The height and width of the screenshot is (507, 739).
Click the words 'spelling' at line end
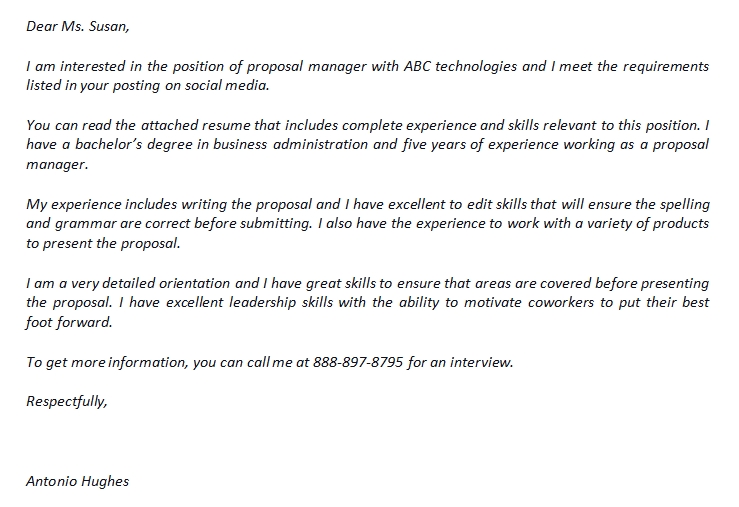pos(685,204)
